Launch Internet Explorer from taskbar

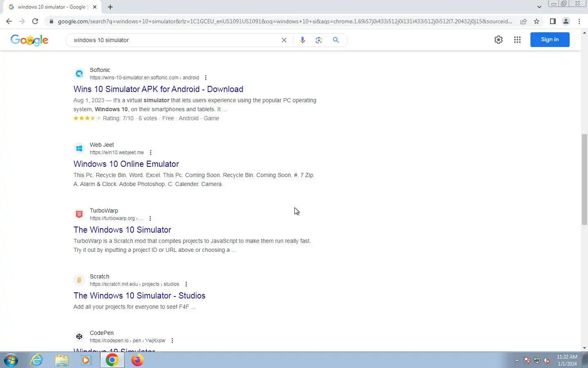pyautogui.click(x=37, y=360)
